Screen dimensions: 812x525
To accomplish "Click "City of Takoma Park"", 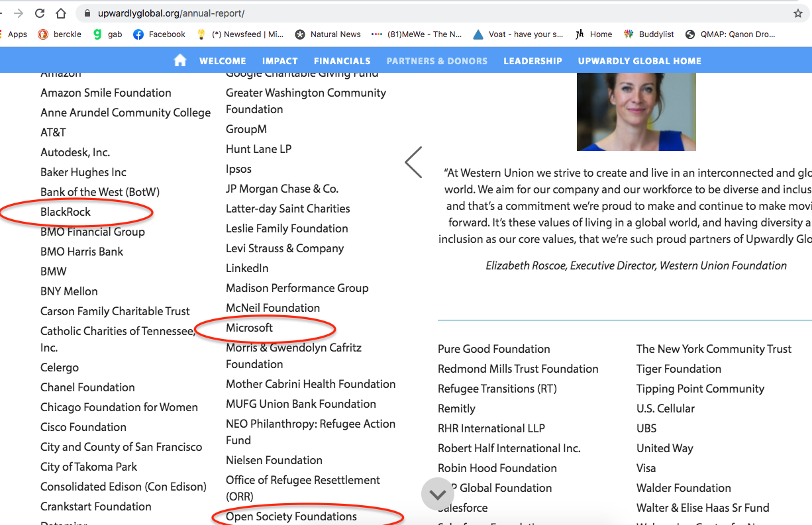I will click(x=89, y=467).
